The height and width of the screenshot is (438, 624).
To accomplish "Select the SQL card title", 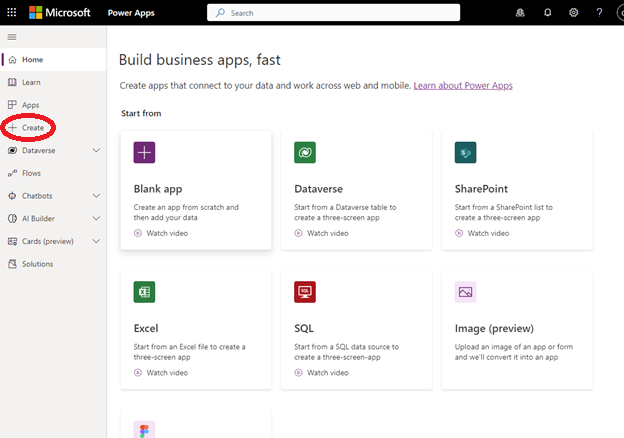I will [304, 329].
